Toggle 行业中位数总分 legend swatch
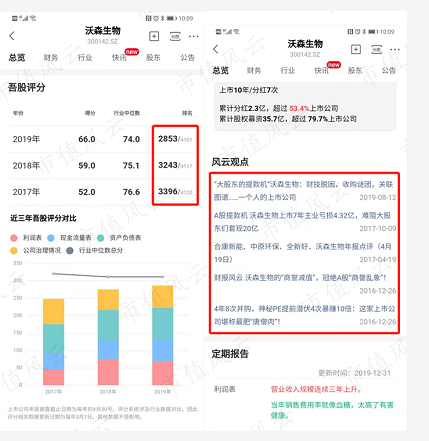The height and width of the screenshot is (441, 429). (x=70, y=250)
